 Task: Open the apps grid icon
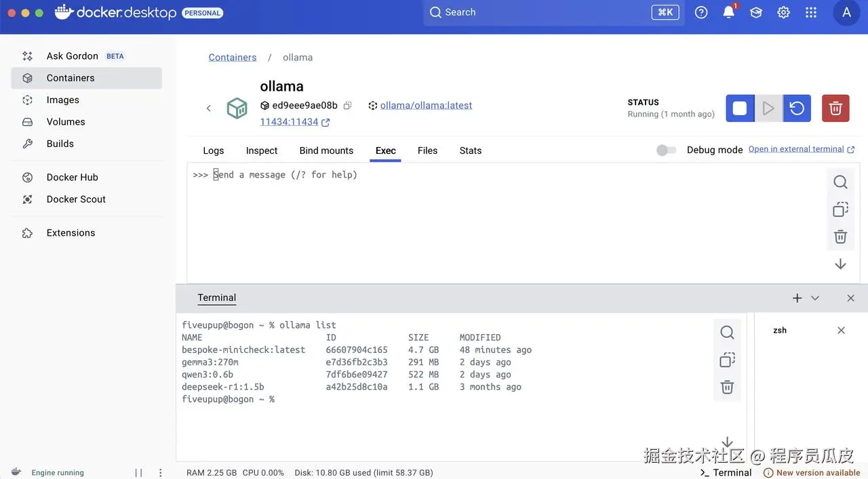tap(811, 12)
